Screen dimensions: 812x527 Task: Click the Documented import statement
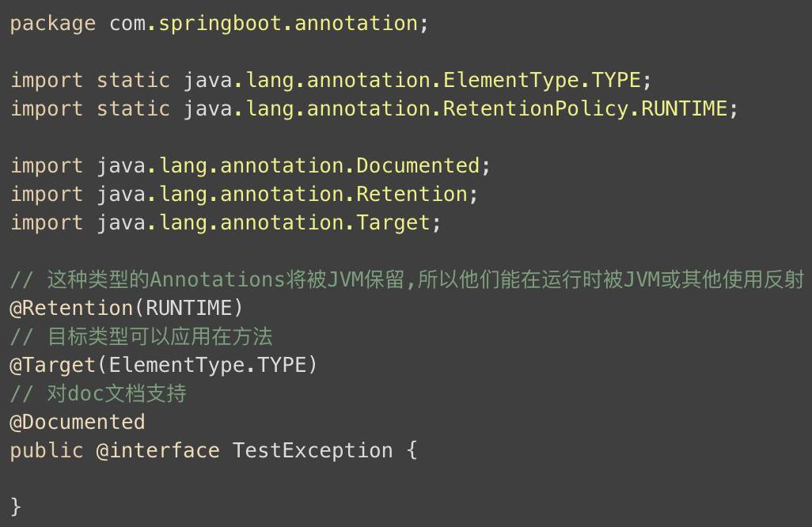(250, 166)
